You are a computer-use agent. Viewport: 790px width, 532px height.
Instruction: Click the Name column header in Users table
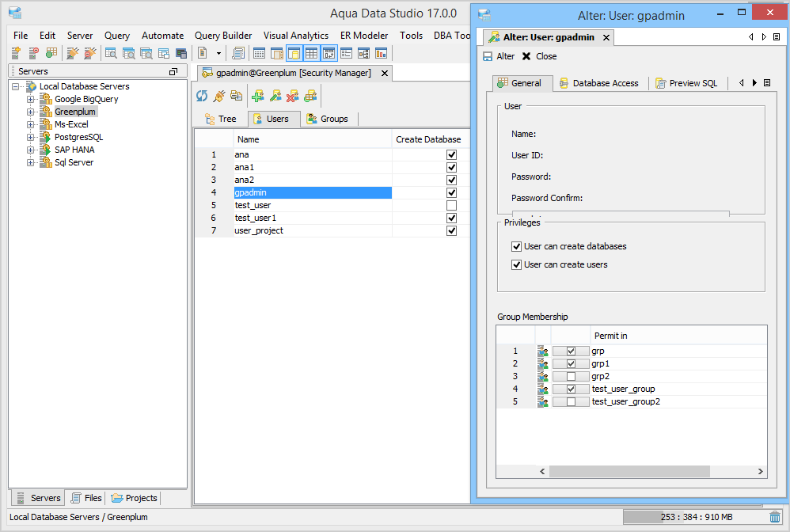pyautogui.click(x=312, y=139)
